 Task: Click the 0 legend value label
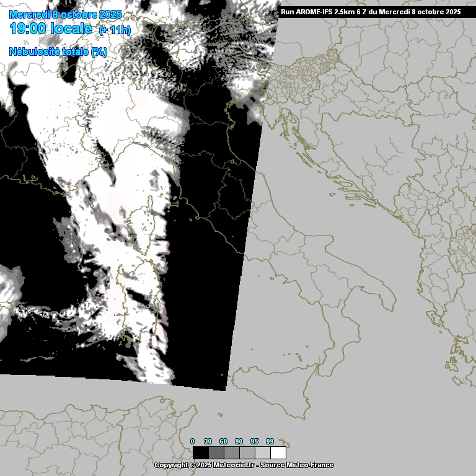[192, 441]
